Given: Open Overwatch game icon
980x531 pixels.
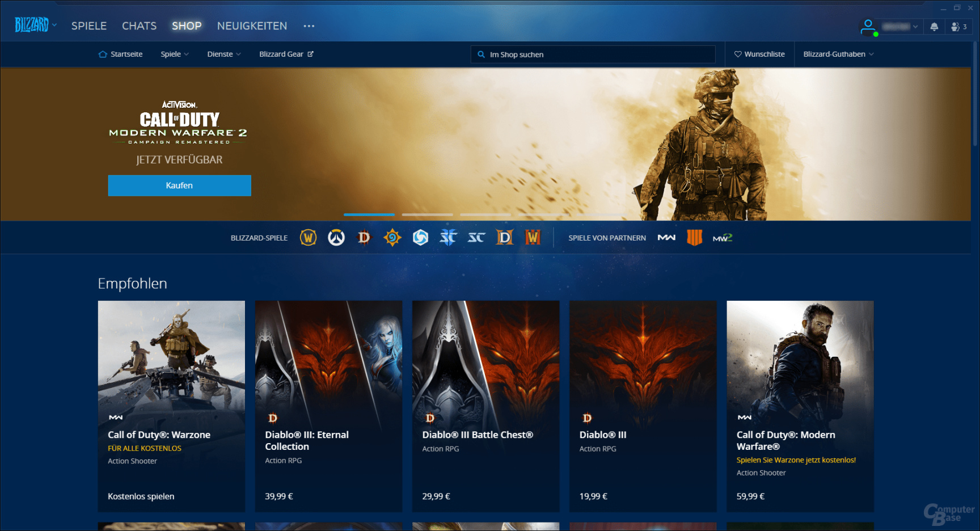Looking at the screenshot, I should click(x=336, y=237).
